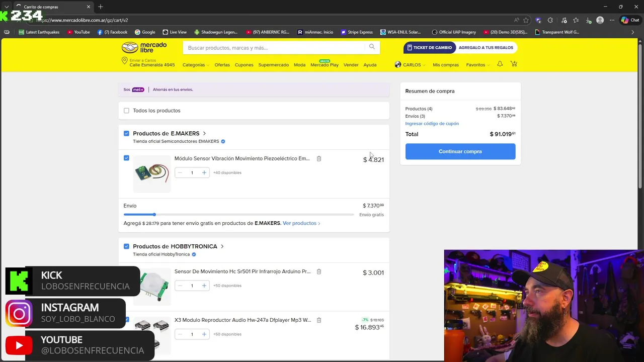Click the HobbyTronica verified badge icon
This screenshot has width=644, height=362.
[194, 254]
